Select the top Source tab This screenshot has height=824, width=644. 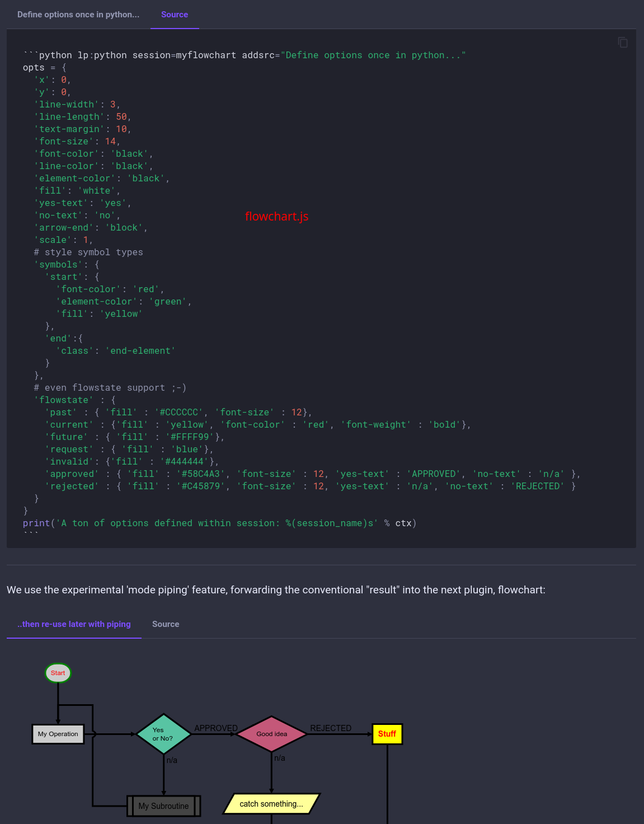pos(175,15)
